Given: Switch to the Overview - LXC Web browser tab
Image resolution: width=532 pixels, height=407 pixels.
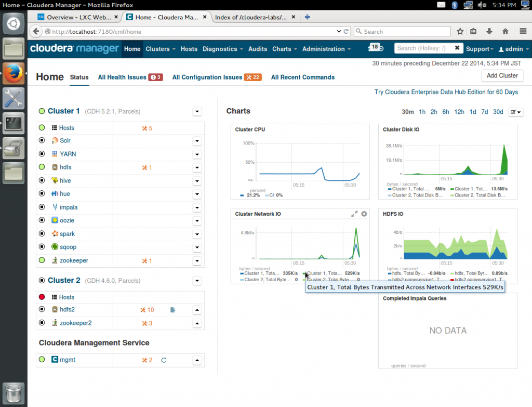Looking at the screenshot, I should pyautogui.click(x=78, y=17).
